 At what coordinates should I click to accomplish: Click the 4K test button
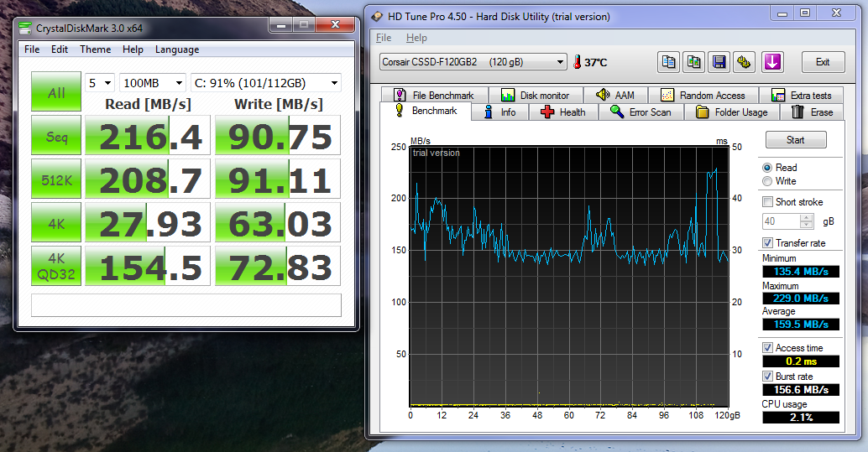click(x=56, y=222)
